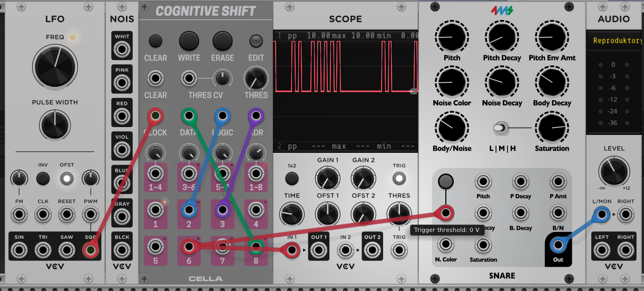This screenshot has height=291, width=644.
Task: Click the Snare Pitch knob
Action: pos(452,36)
